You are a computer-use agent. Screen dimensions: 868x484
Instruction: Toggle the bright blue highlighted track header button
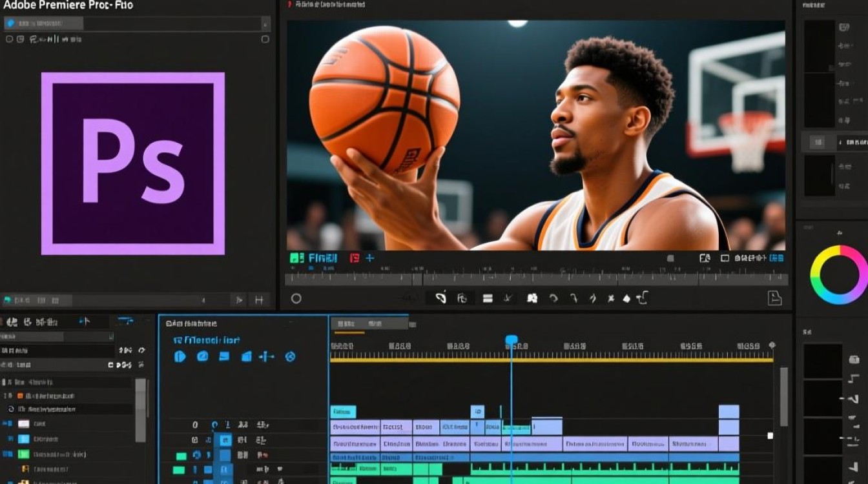pos(225,440)
